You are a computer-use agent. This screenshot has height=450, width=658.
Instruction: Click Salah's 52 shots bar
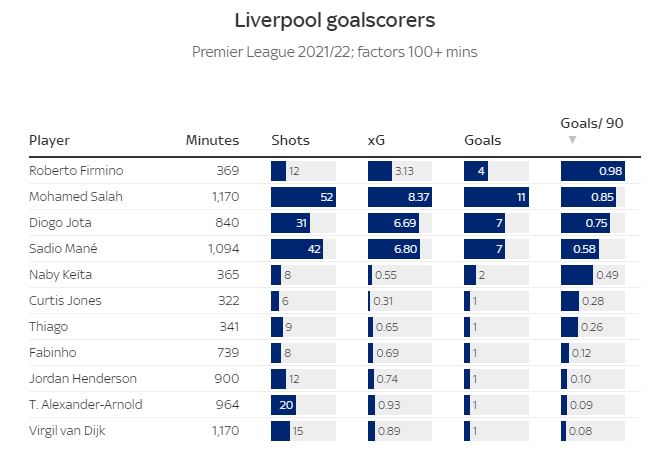click(x=303, y=197)
